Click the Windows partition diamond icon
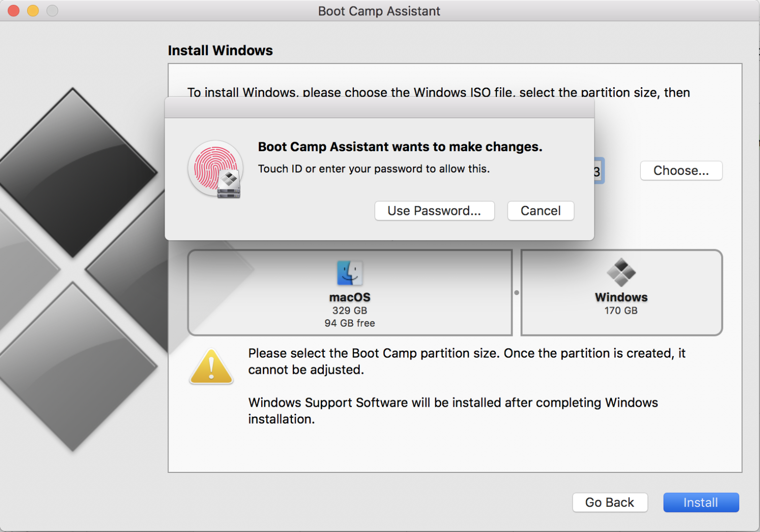The height and width of the screenshot is (532, 760). pyautogui.click(x=621, y=272)
